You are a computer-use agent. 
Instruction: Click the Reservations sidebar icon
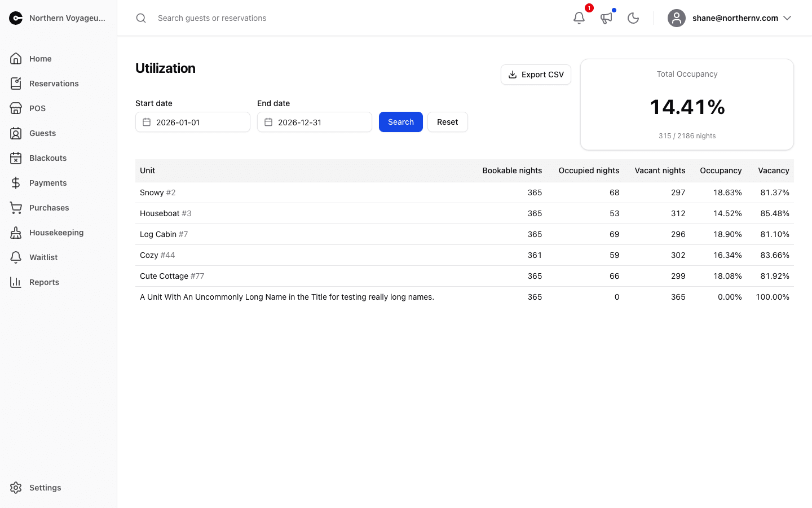coord(16,84)
